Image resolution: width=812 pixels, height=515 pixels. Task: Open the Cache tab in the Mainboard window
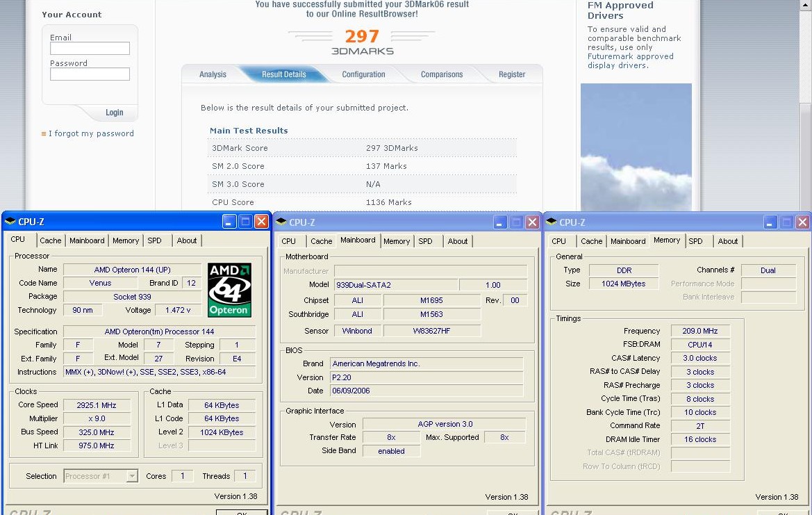click(x=321, y=241)
